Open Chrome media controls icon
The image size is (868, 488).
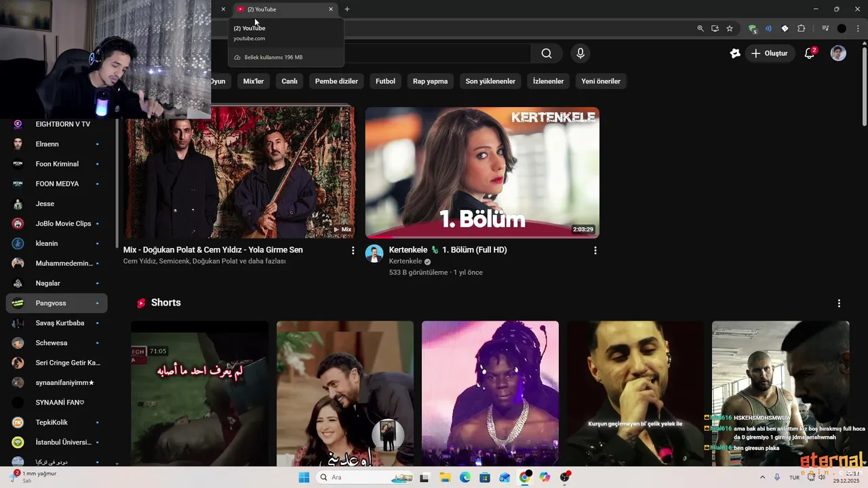pyautogui.click(x=825, y=28)
